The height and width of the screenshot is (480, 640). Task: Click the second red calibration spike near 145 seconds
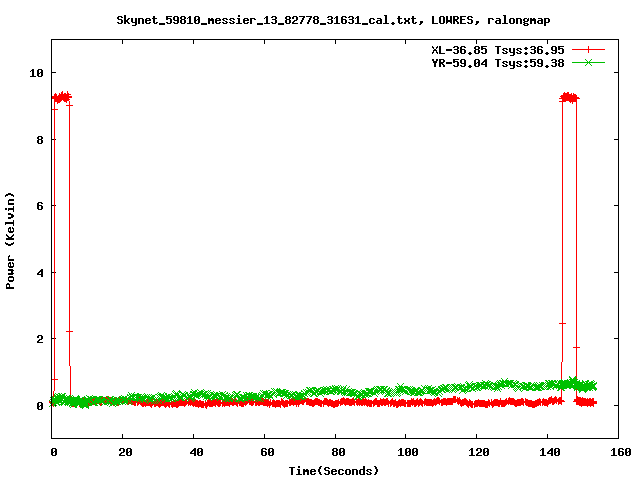pyautogui.click(x=569, y=98)
